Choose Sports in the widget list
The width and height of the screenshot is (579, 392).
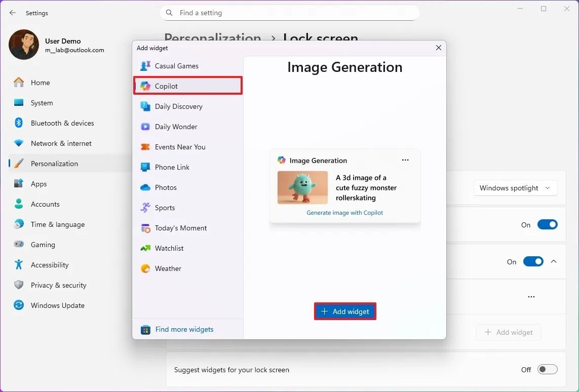point(165,208)
